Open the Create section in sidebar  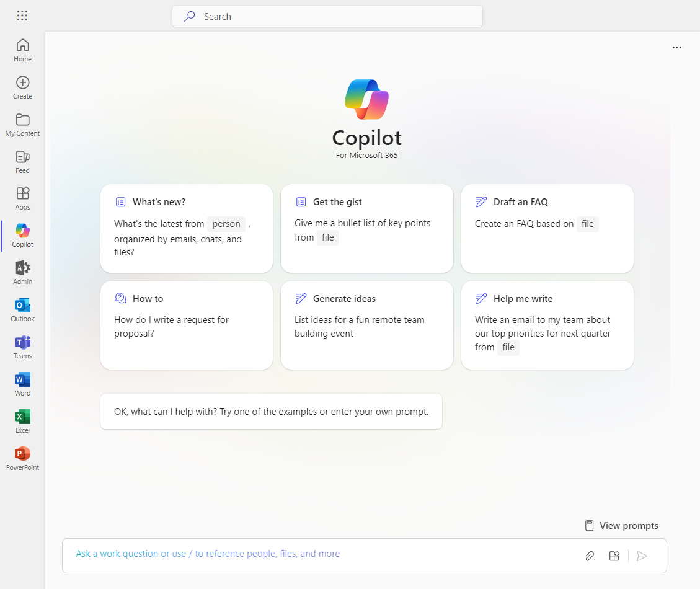[x=22, y=87]
